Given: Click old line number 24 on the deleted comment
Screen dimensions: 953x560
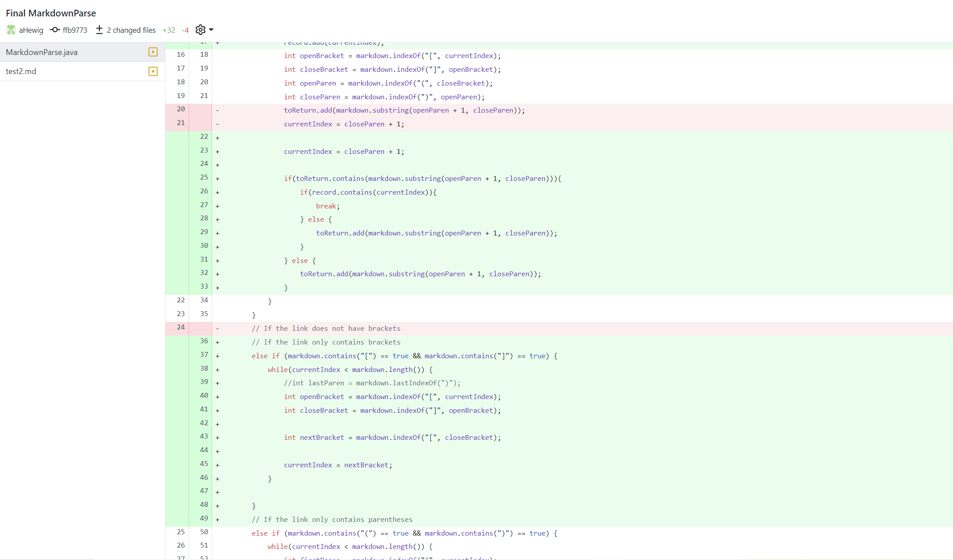Looking at the screenshot, I should (x=181, y=327).
